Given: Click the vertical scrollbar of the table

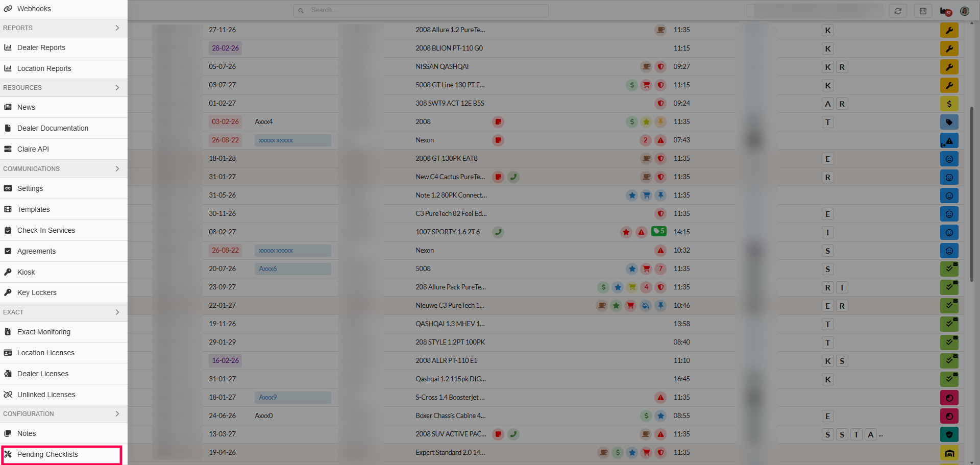Looking at the screenshot, I should tap(971, 194).
